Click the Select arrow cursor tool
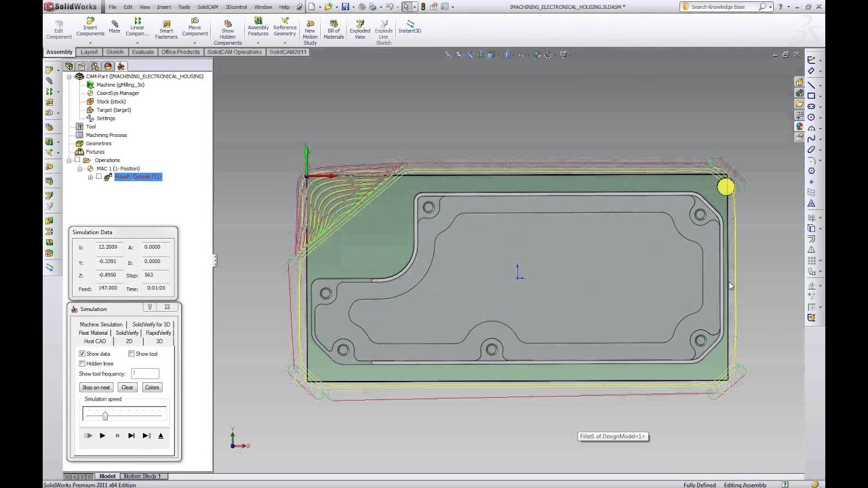Viewport: 868px width, 488px height. [x=406, y=7]
